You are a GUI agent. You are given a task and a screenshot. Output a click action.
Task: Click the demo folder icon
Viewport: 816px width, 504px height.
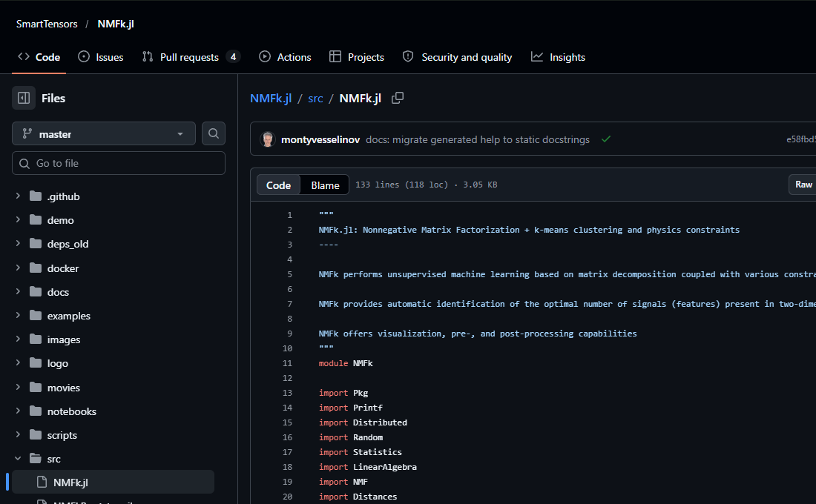[36, 220]
